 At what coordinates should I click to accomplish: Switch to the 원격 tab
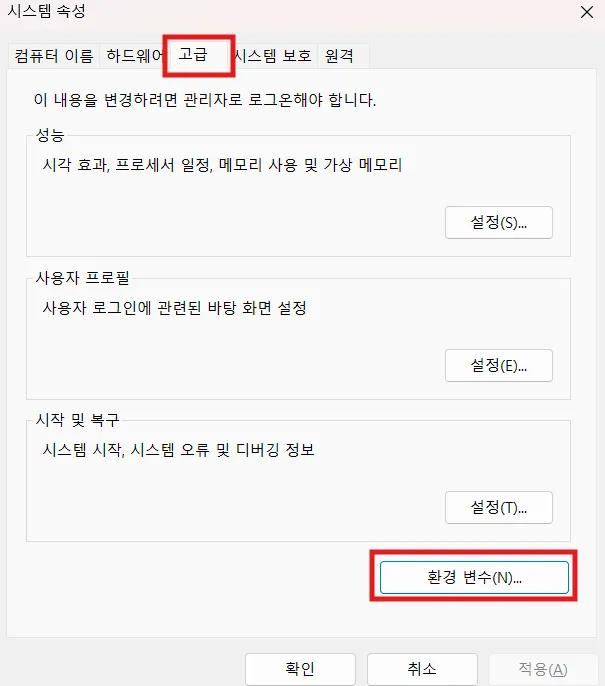tap(343, 56)
